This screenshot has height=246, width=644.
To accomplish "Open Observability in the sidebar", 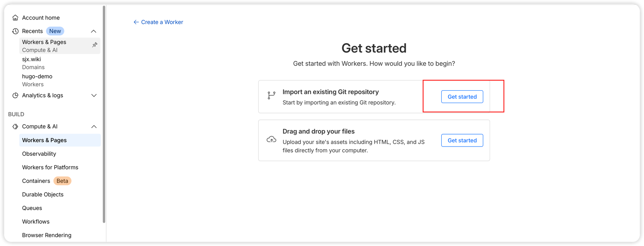I will click(39, 154).
